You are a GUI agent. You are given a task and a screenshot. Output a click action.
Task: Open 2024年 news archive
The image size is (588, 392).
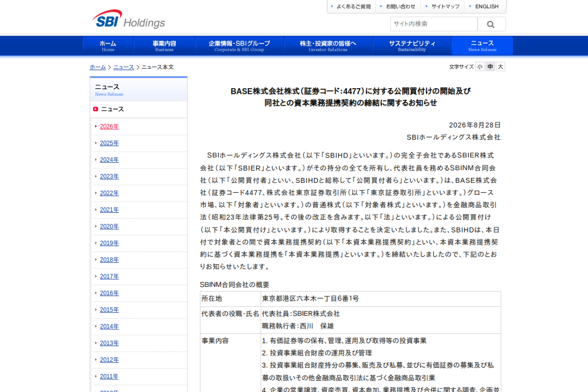109,160
